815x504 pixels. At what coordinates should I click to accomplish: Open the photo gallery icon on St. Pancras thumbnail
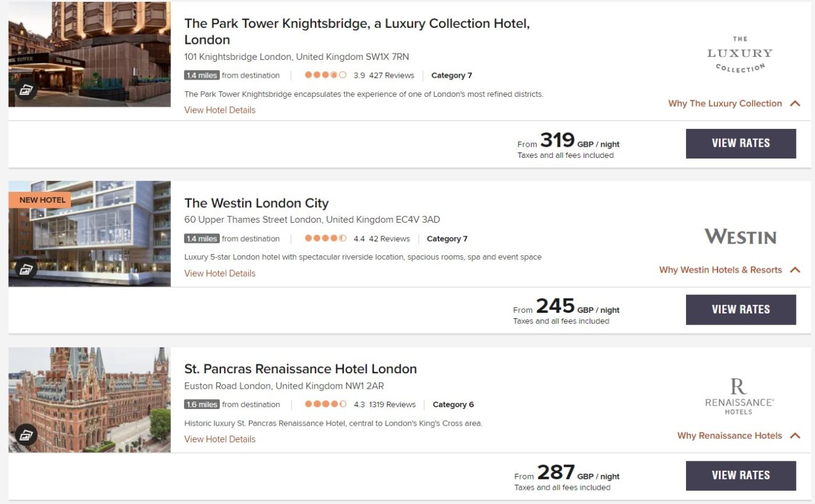[x=25, y=435]
